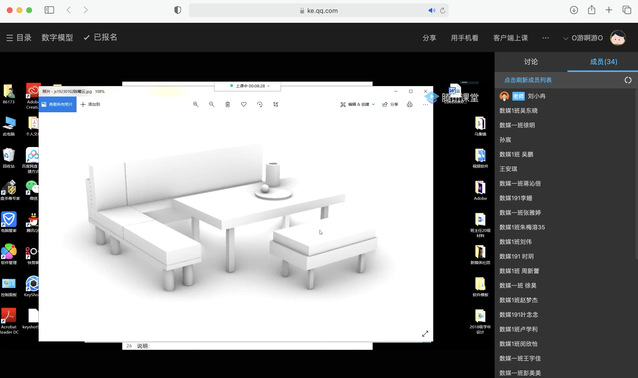
Task: Click 客户端上课 button
Action: [510, 38]
